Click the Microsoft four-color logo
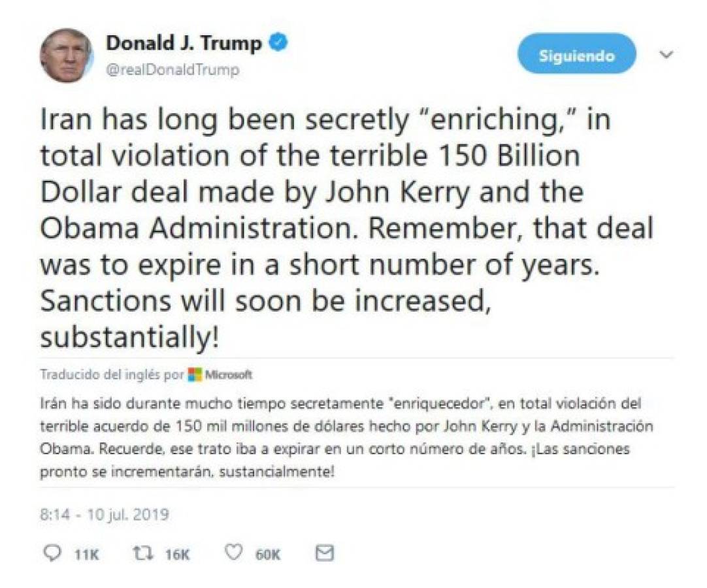707x588 pixels. coord(195,375)
